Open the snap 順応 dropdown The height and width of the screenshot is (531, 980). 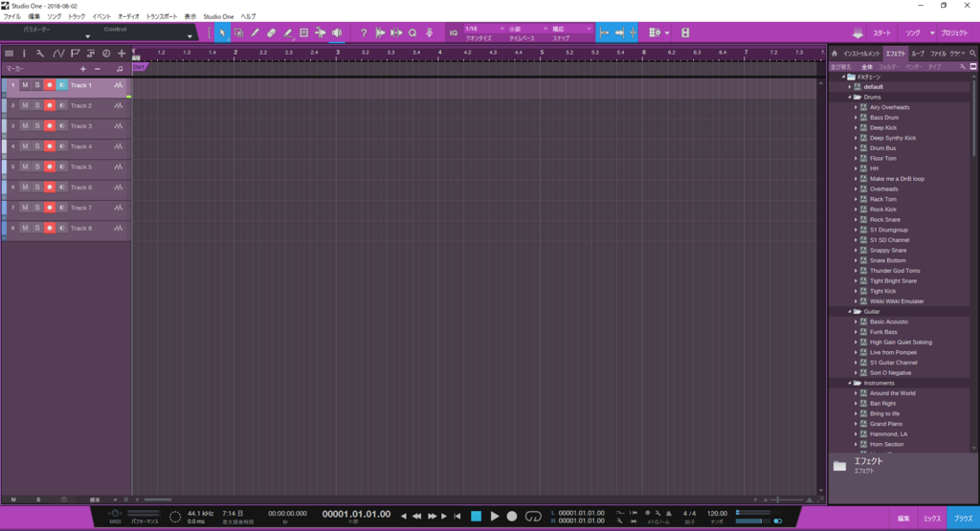pos(571,29)
